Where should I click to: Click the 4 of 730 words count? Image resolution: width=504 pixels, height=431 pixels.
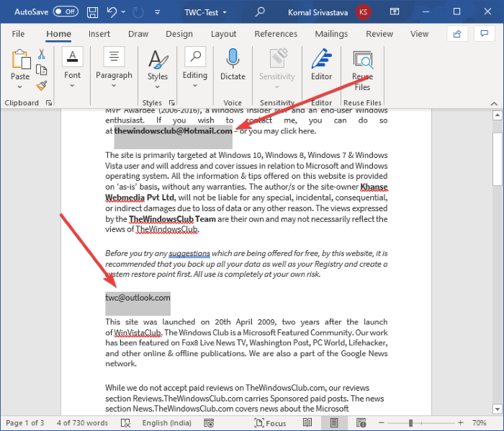click(x=82, y=423)
